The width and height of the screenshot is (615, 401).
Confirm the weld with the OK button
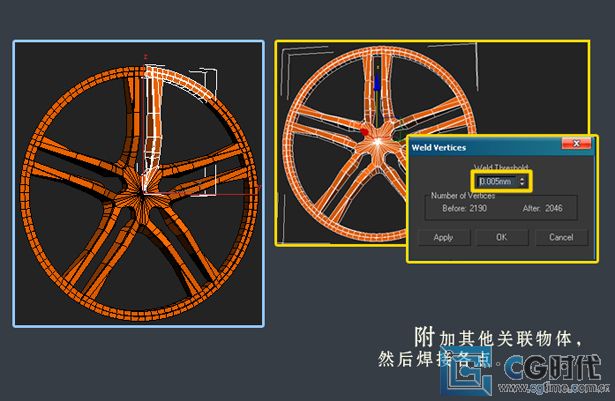[501, 237]
